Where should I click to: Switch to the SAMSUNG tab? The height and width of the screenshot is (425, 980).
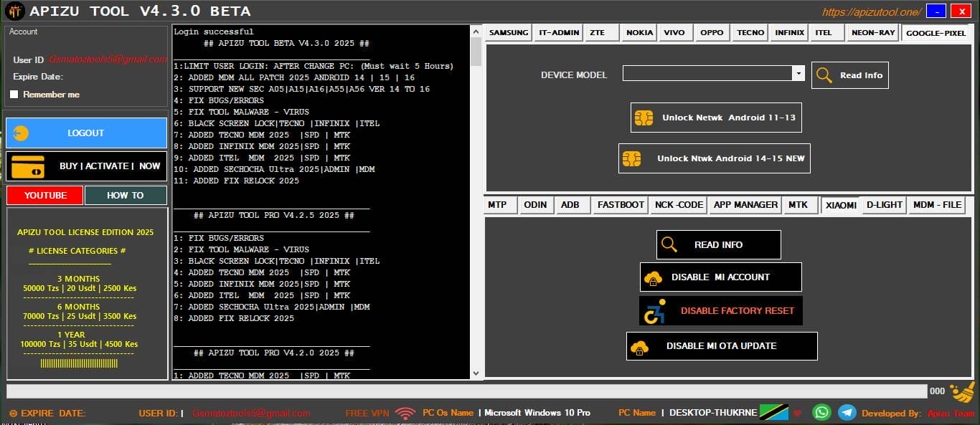click(509, 33)
